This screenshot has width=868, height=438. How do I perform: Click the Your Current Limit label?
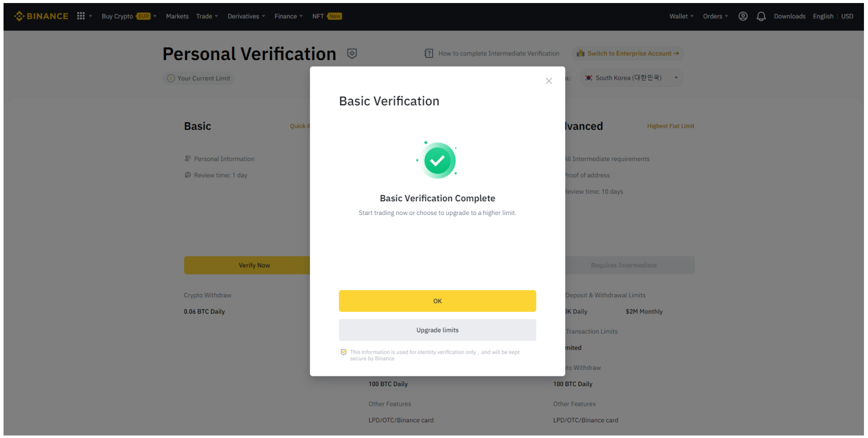coord(204,78)
